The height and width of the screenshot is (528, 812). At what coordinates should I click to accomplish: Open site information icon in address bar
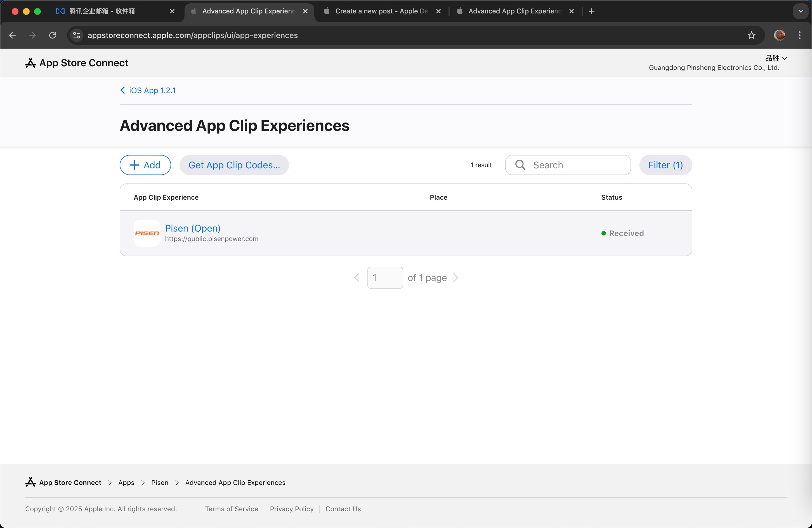(77, 35)
